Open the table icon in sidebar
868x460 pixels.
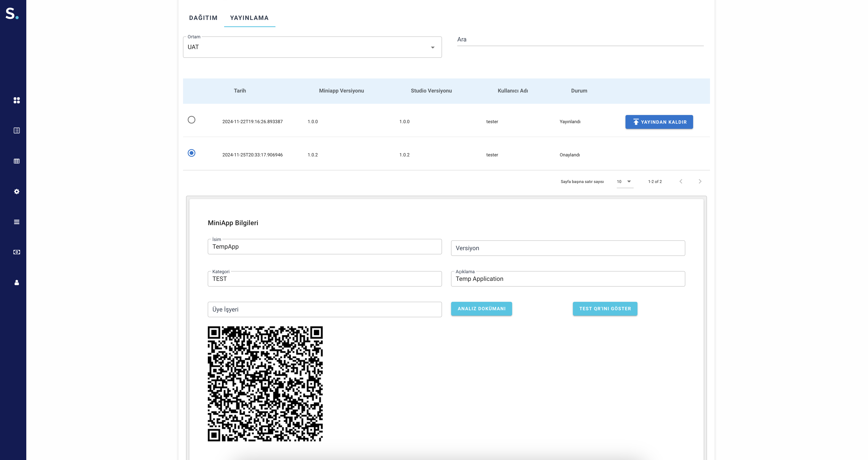(17, 161)
